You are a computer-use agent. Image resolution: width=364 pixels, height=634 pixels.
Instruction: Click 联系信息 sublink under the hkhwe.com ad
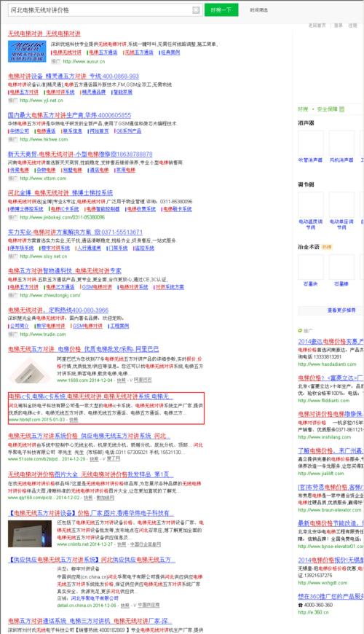(73, 131)
